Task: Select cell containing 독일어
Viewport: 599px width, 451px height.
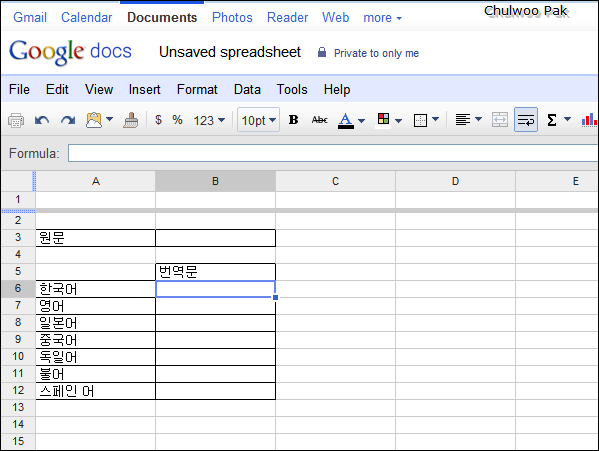Action: pos(96,357)
